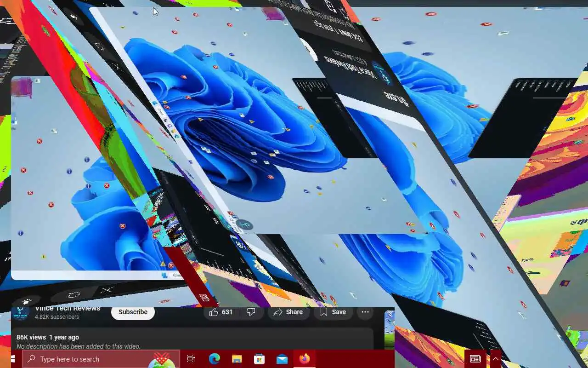This screenshot has height=368, width=588.
Task: Switch to the Firefox window on taskbar
Action: 305,359
